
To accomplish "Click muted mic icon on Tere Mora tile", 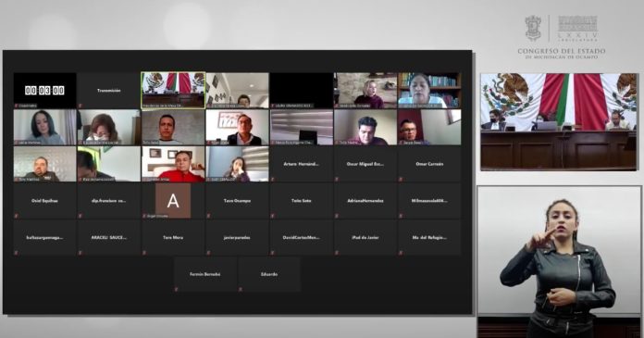I will click(144, 253).
